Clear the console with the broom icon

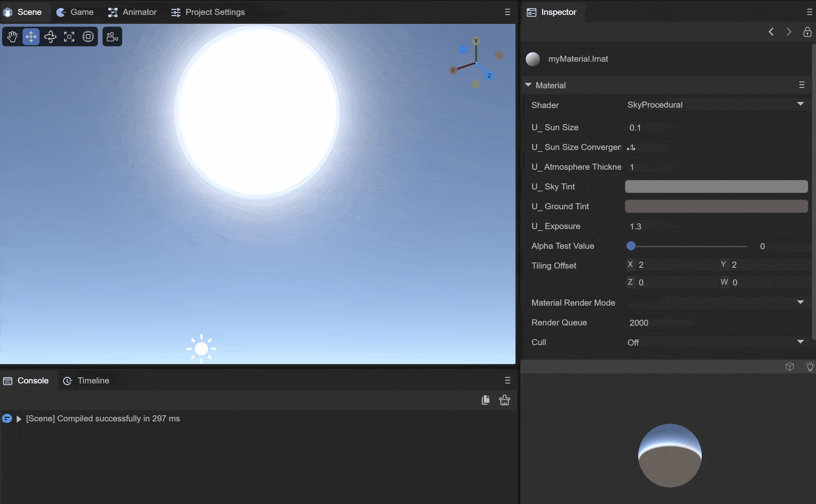(504, 400)
